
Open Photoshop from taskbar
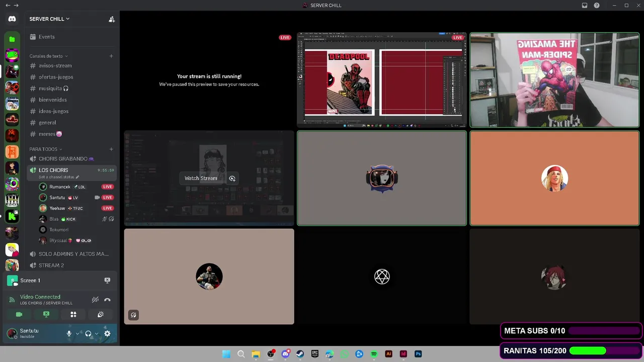pyautogui.click(x=418, y=354)
